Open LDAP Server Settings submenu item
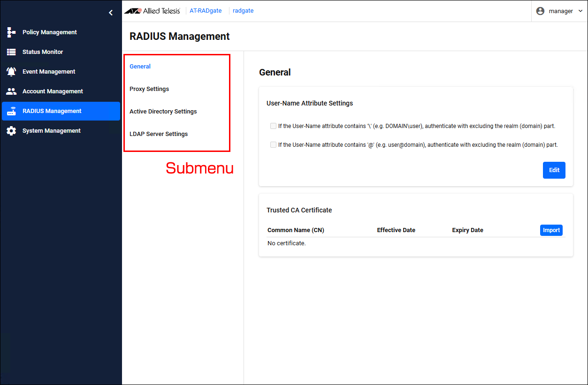 (159, 134)
